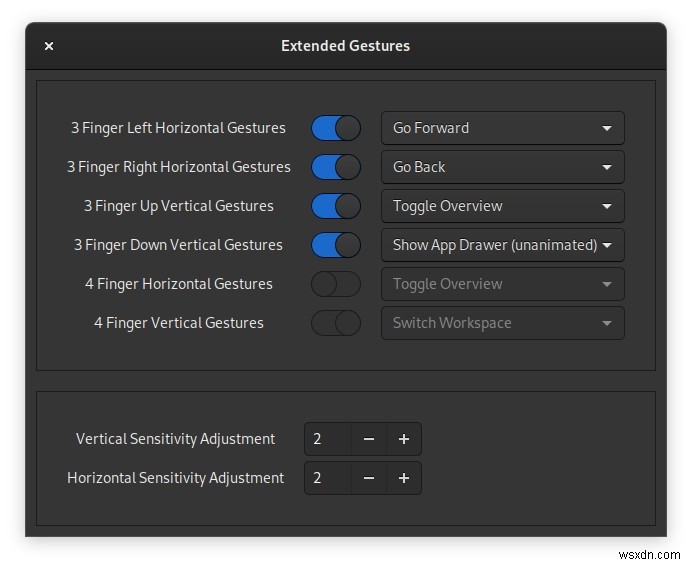Click the Vertical Sensitivity value field
The width and height of the screenshot is (692, 565).
[328, 439]
